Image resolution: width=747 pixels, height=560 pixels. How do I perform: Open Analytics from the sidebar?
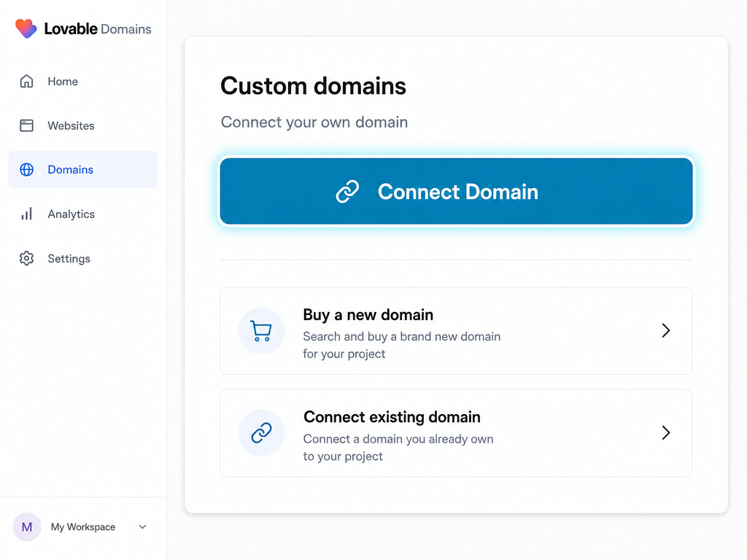click(x=83, y=214)
